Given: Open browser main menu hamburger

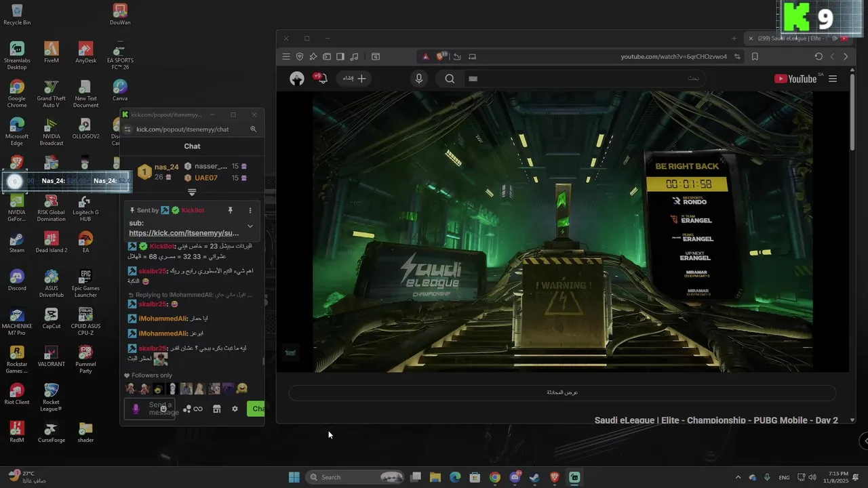Looking at the screenshot, I should point(286,57).
